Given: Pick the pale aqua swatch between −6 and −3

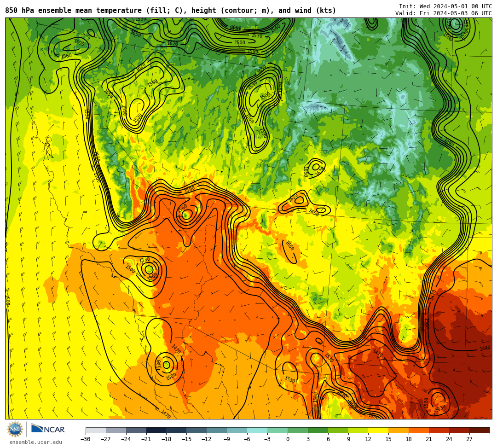Looking at the screenshot, I should [257, 430].
